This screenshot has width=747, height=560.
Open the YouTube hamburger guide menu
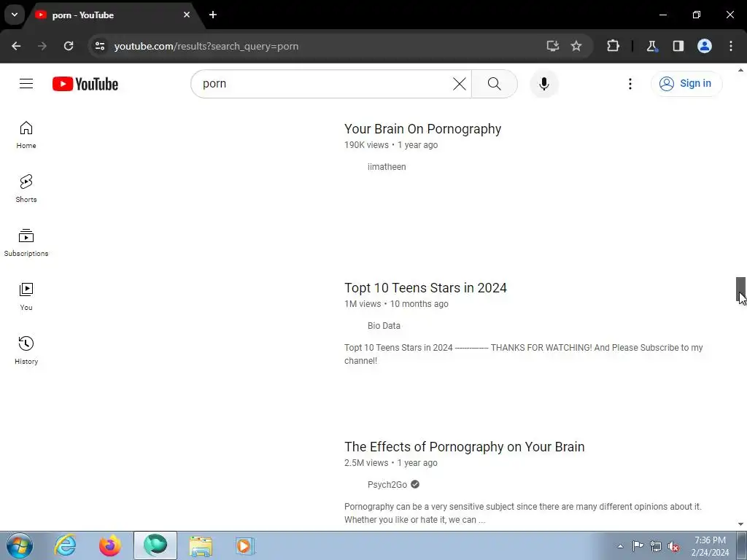(26, 84)
